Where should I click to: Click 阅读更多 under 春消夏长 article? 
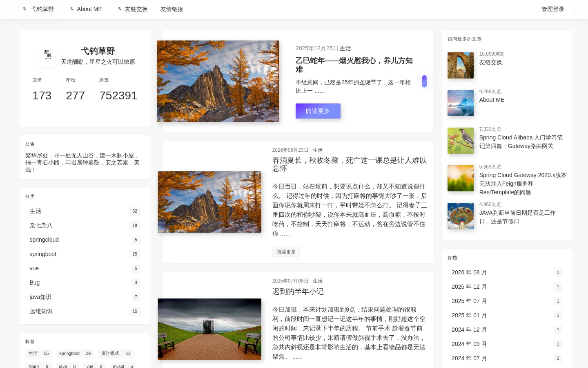286,252
